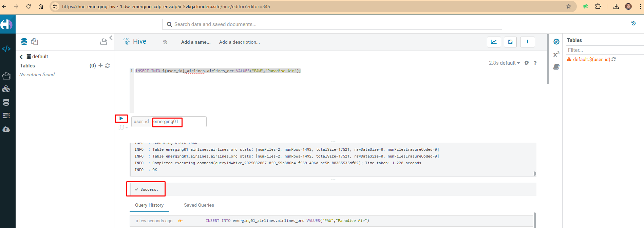Click the 'No entries found' text
Viewport: 644px width, 228px height.
pyautogui.click(x=37, y=75)
